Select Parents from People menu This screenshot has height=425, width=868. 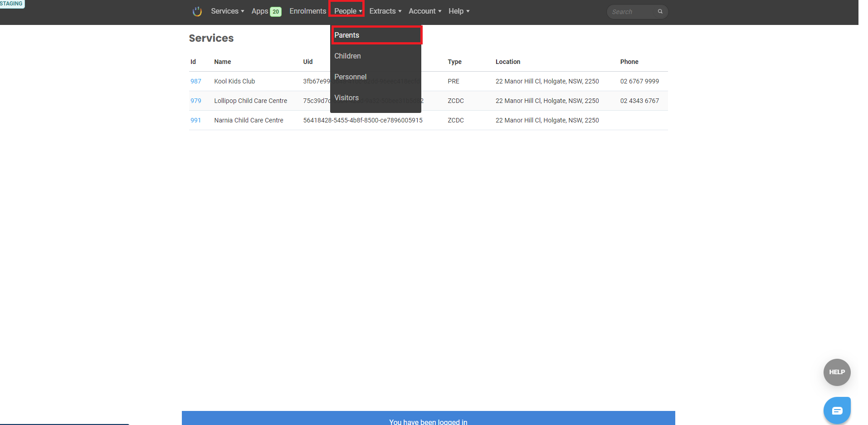coord(375,35)
